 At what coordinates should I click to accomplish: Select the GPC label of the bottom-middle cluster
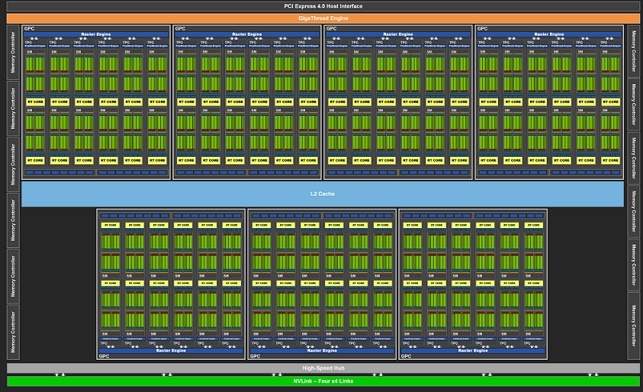pos(255,356)
